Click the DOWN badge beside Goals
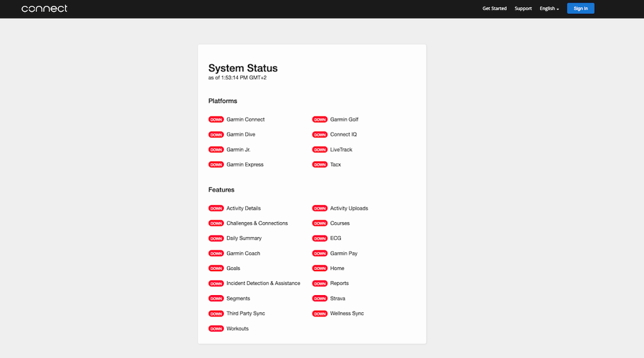Image resolution: width=644 pixels, height=358 pixels. pyautogui.click(x=216, y=269)
